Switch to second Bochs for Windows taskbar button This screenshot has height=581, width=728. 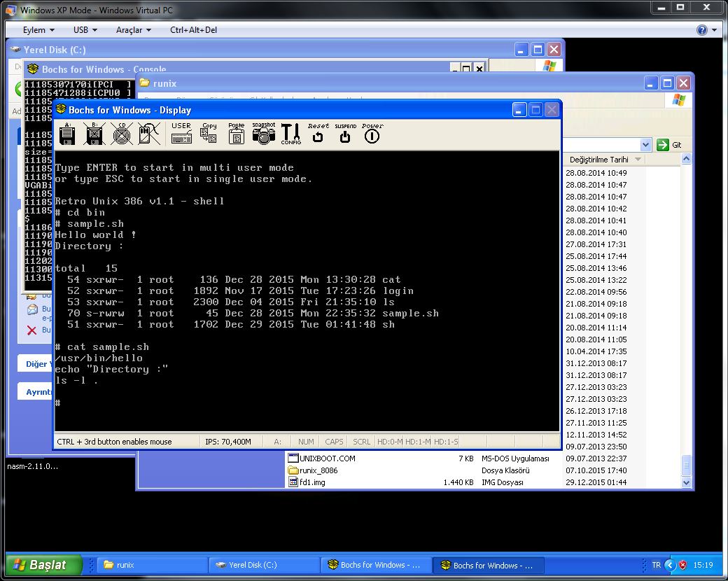click(489, 565)
